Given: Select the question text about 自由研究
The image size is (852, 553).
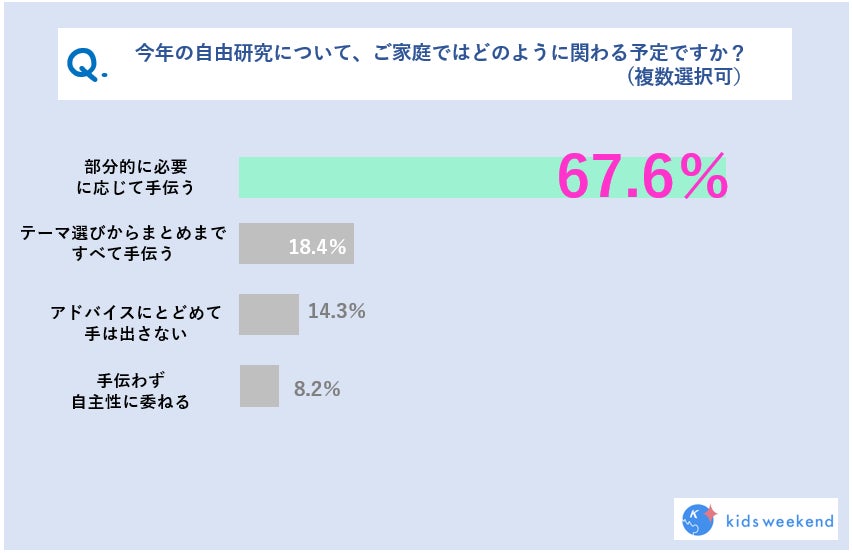Looking at the screenshot, I should (x=444, y=52).
